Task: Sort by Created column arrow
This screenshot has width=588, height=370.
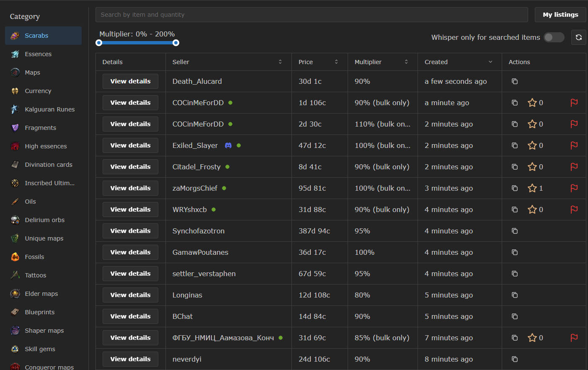Action: (x=490, y=62)
